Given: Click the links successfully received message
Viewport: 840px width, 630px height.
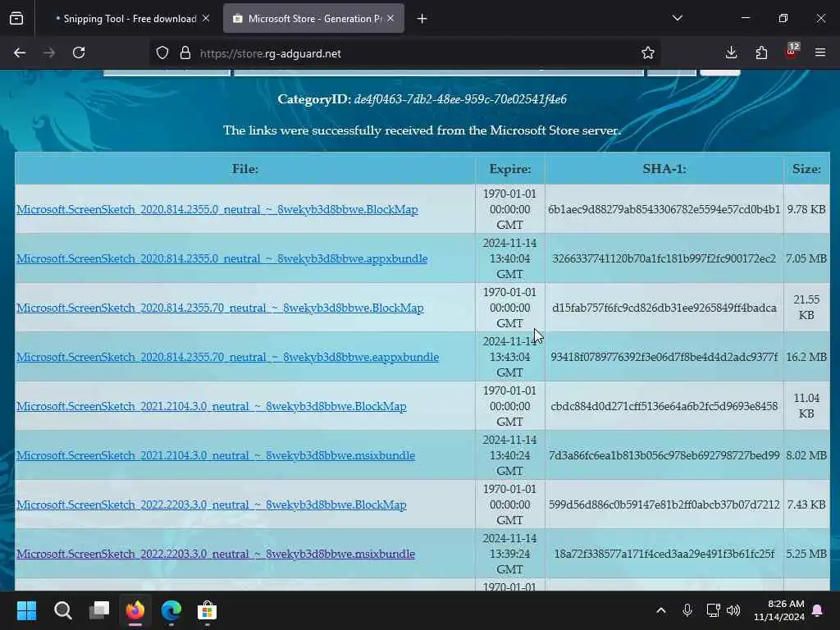Looking at the screenshot, I should (422, 130).
